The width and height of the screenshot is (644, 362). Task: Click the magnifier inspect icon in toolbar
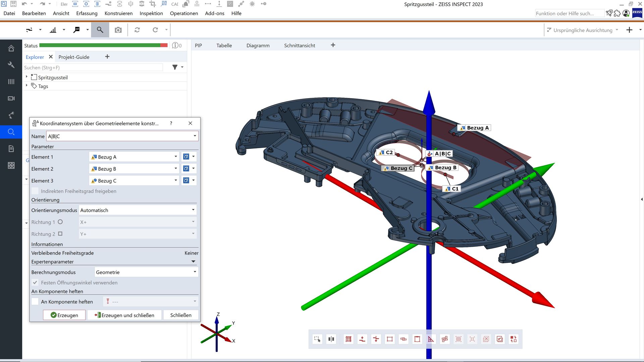pos(100,30)
